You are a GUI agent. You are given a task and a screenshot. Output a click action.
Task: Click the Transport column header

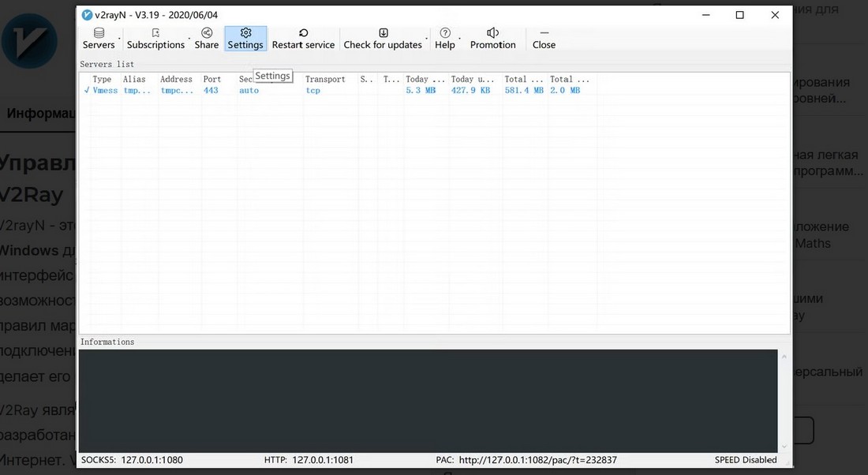pos(325,79)
